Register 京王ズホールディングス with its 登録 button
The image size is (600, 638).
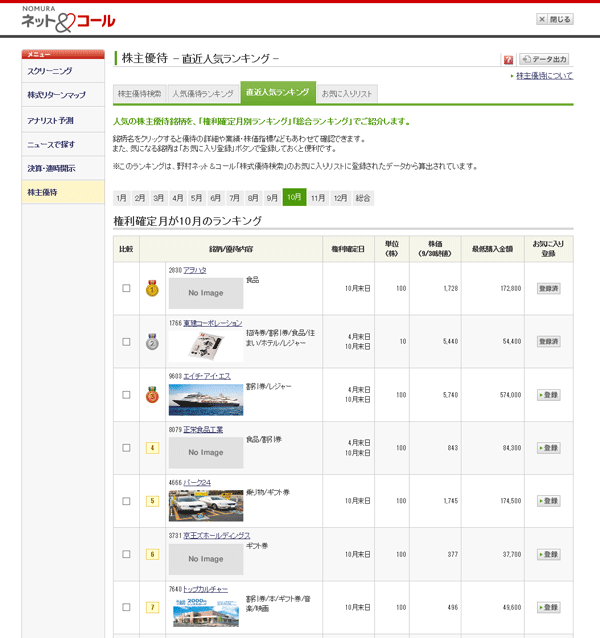pyautogui.click(x=549, y=554)
